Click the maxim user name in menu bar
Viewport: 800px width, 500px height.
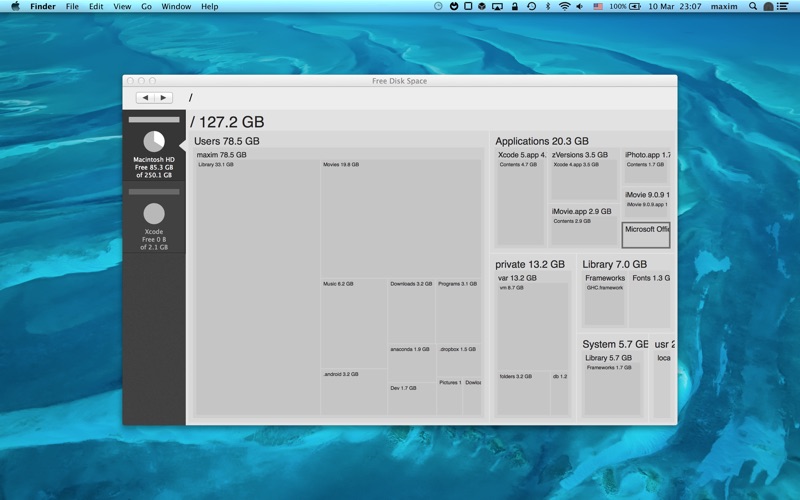[x=724, y=6]
